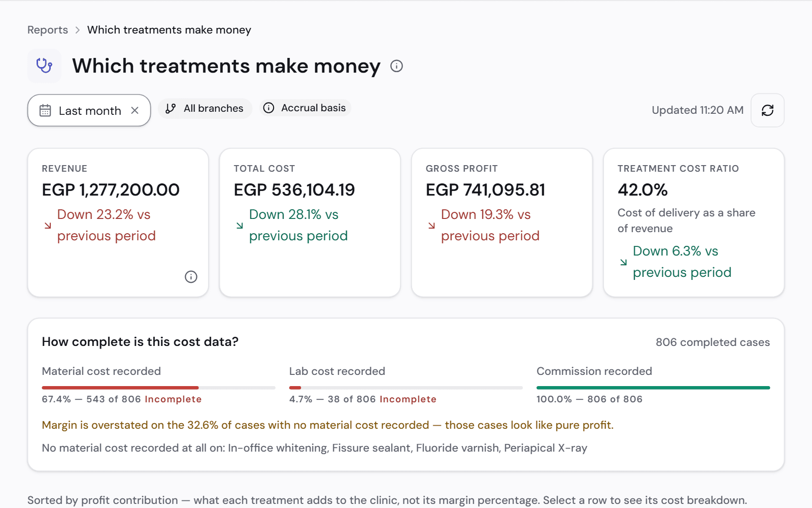Click the Commission recorded progress bar
The height and width of the screenshot is (508, 812).
[653, 388]
